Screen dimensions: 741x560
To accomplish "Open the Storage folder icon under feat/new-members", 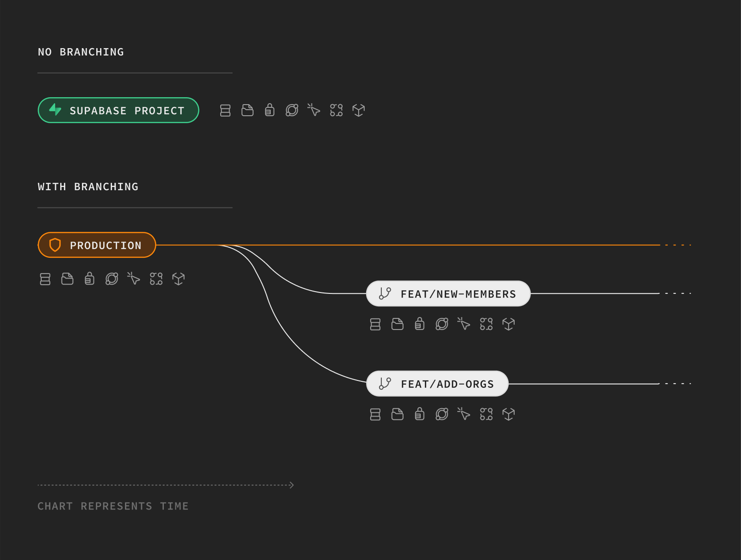I will pos(398,324).
